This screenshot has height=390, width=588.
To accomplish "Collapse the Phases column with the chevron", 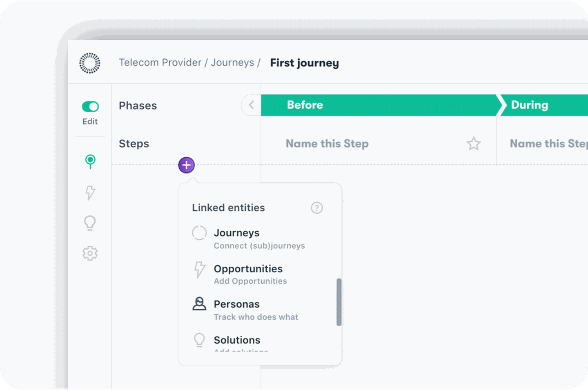I will (252, 105).
